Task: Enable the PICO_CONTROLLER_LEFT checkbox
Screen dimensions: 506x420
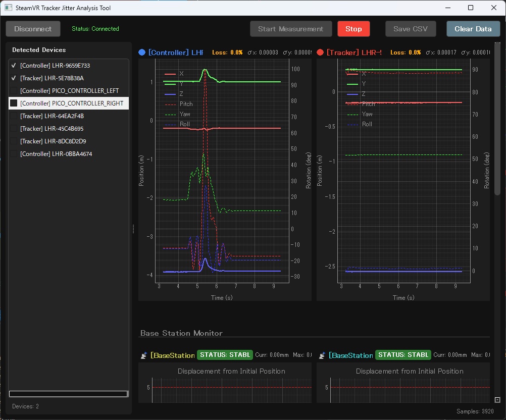Action: 13,90
